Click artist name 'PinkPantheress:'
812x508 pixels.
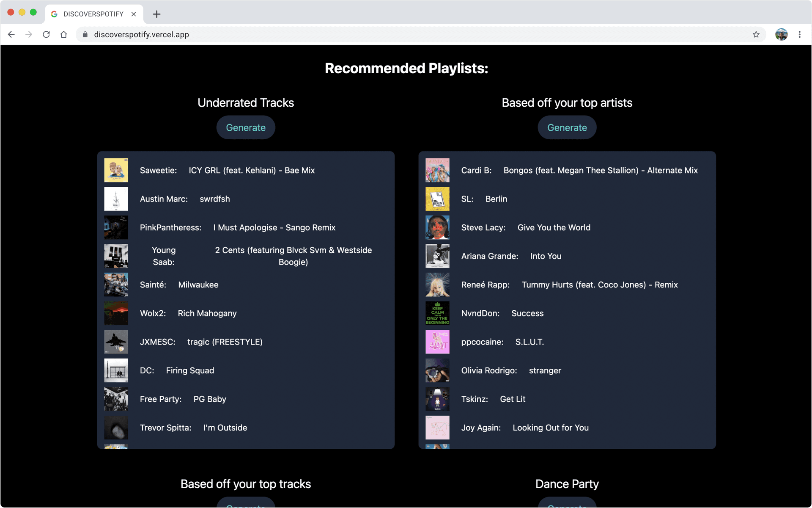click(x=170, y=227)
